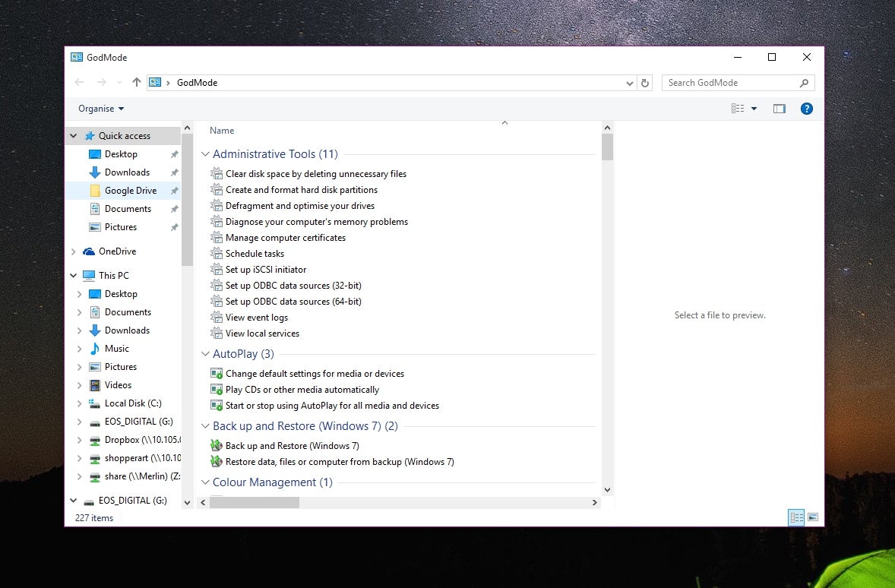Collapse the AutoPlay group

click(x=205, y=354)
